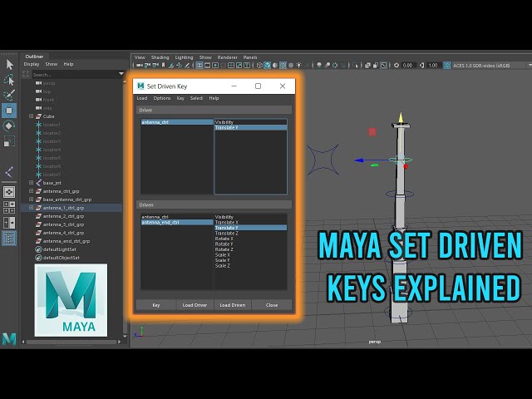Select Rotate Z in Driven attributes
Screen dimensions: 532x399
224,249
